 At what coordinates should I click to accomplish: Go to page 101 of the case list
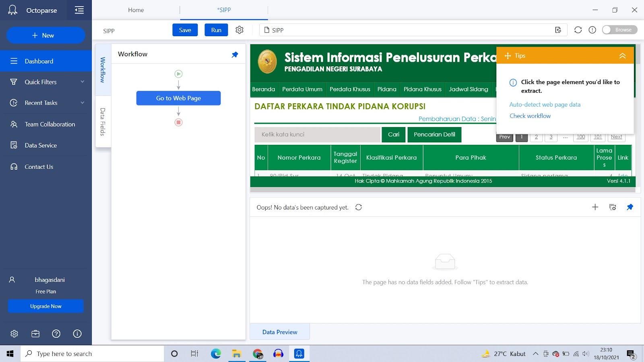tap(598, 137)
